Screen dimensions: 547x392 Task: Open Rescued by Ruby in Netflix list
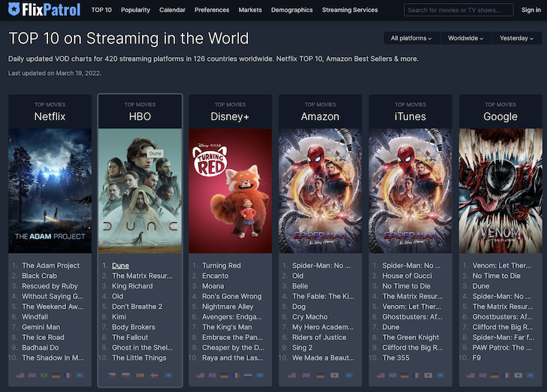[50, 286]
